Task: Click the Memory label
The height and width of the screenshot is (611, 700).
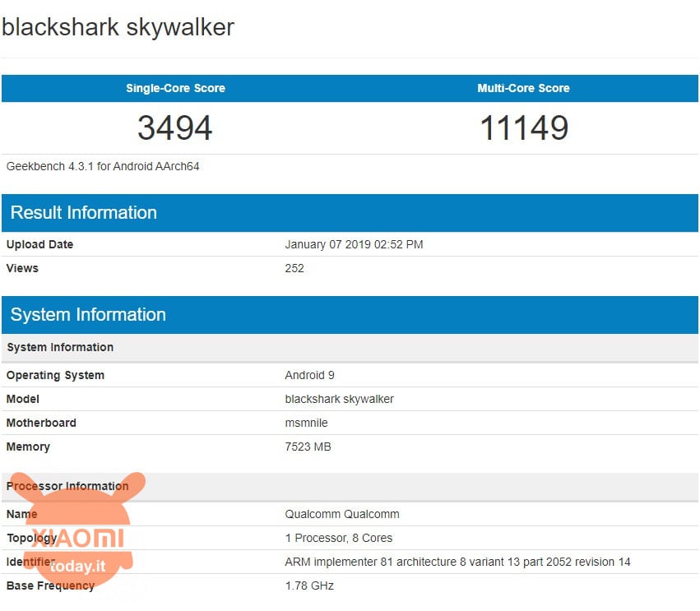Action: 28,447
